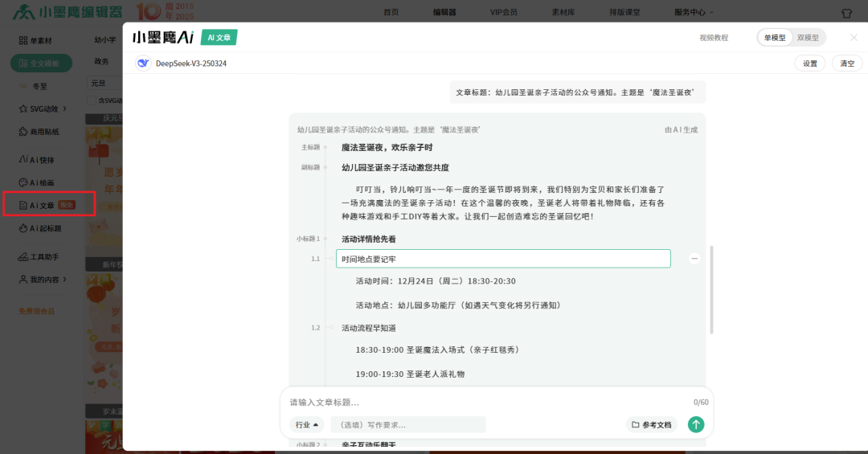
Task: Open the 服务中心 dropdown menu
Action: click(694, 12)
